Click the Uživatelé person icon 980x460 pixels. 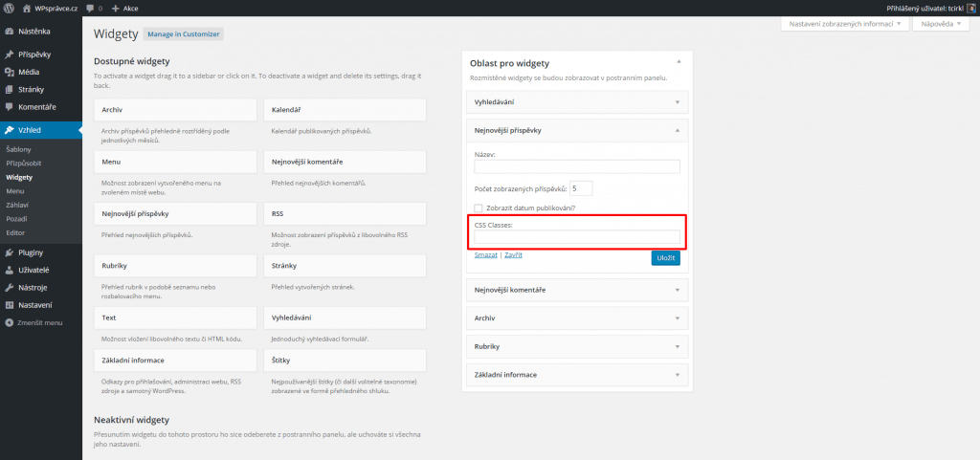9,271
